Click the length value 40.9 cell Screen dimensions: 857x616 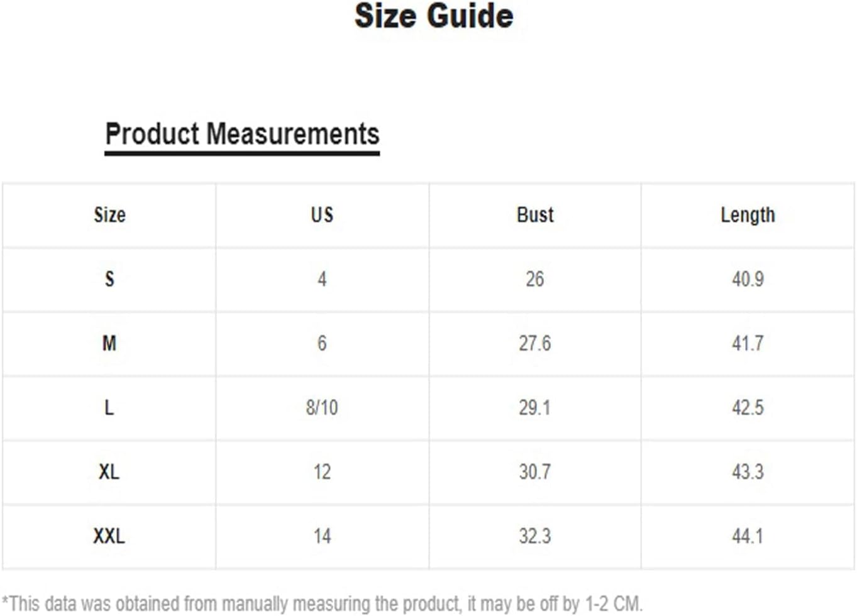click(x=748, y=279)
